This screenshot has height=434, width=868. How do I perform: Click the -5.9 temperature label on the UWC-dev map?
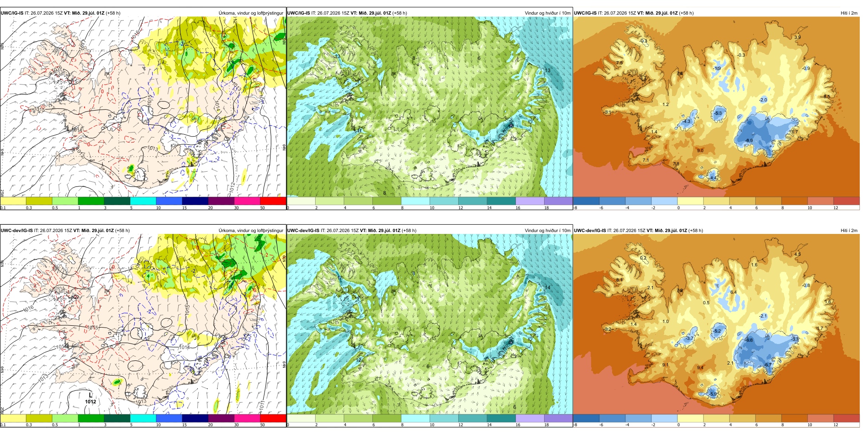point(713,394)
